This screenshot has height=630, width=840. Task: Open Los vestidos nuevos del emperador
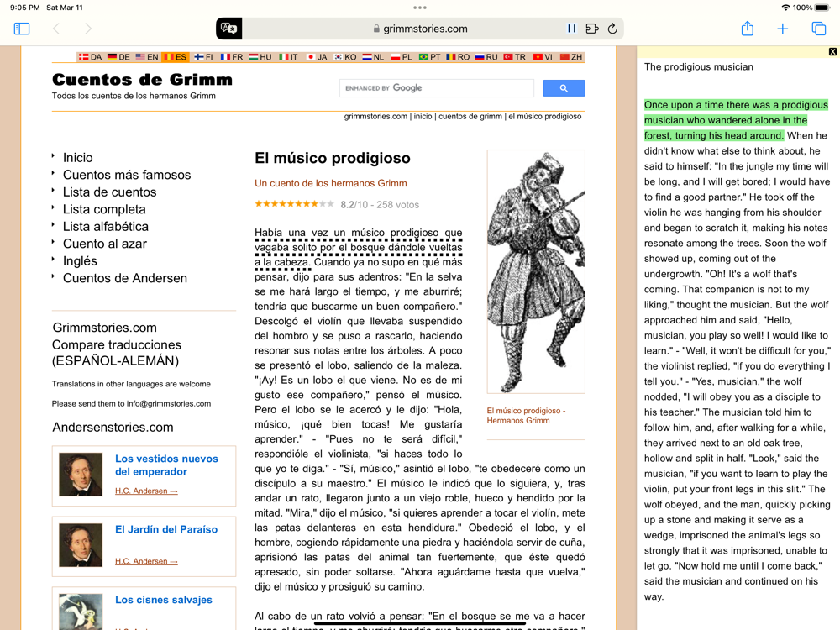166,465
